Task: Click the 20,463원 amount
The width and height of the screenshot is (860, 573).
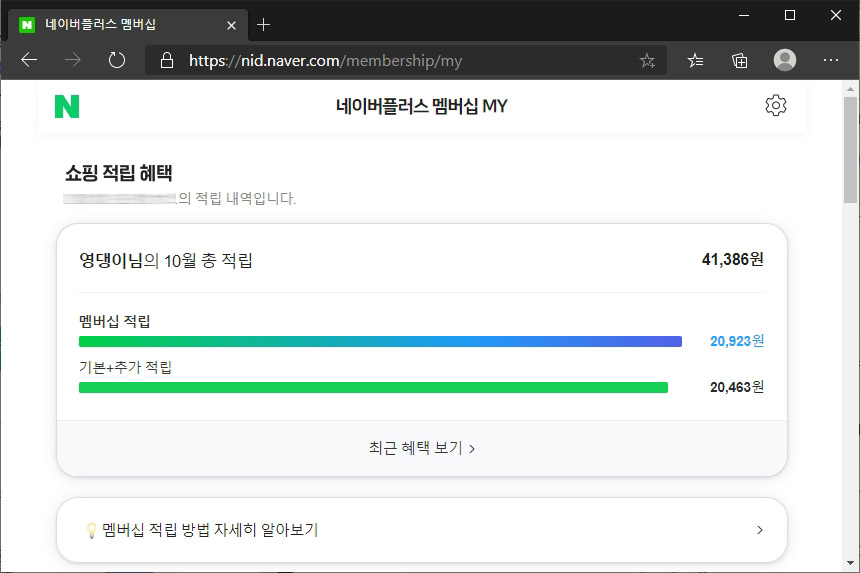Action: [737, 387]
